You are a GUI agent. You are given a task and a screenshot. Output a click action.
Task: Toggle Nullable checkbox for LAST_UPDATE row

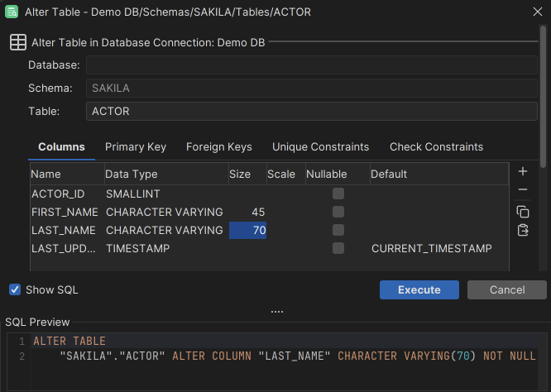tap(338, 248)
